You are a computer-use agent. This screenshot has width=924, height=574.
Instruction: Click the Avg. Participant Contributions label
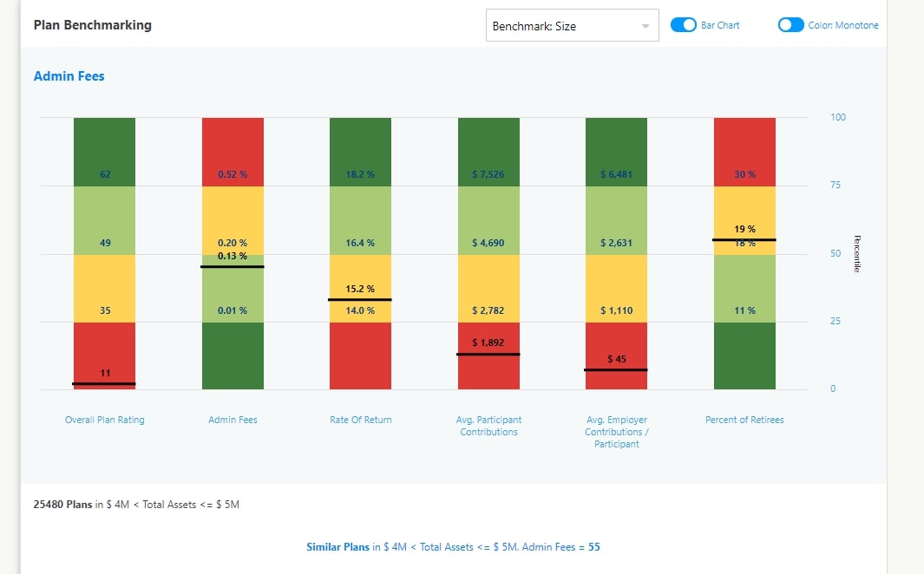(x=488, y=426)
